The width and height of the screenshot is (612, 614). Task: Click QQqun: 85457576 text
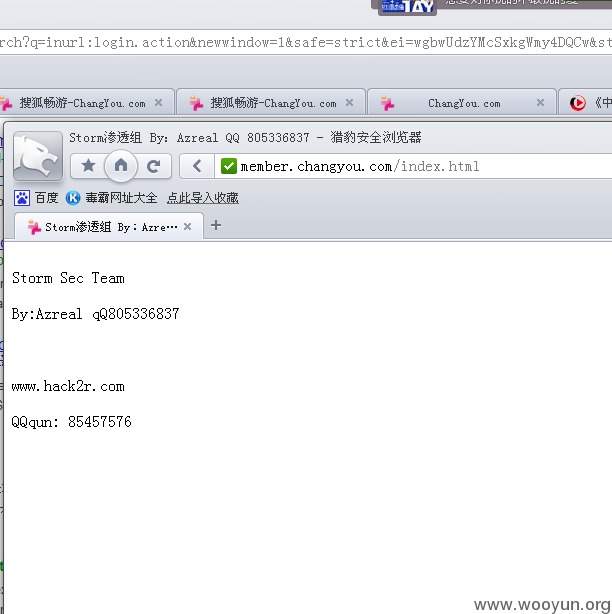coord(71,422)
